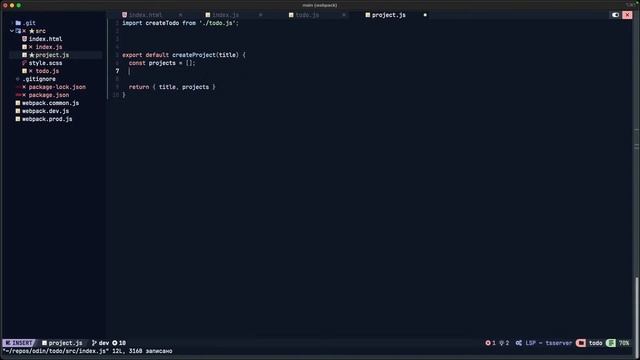
Task: Click the const projects = [] line
Action: pos(162,63)
